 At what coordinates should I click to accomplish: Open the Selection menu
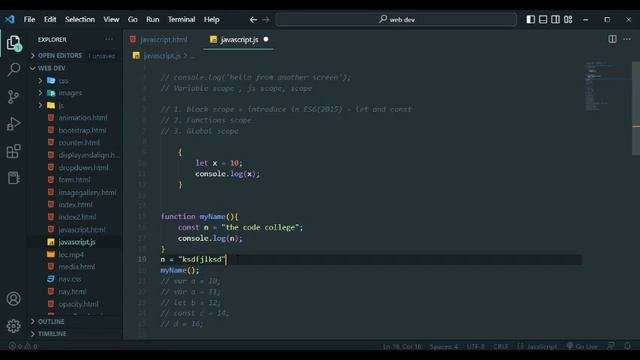[x=80, y=20]
